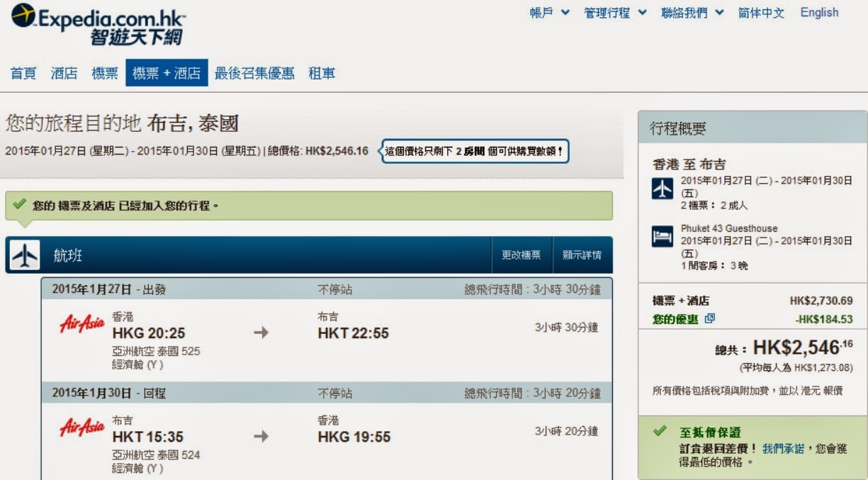This screenshot has height=480, width=868.
Task: Click arrival time HKT 22:55
Action: click(353, 333)
